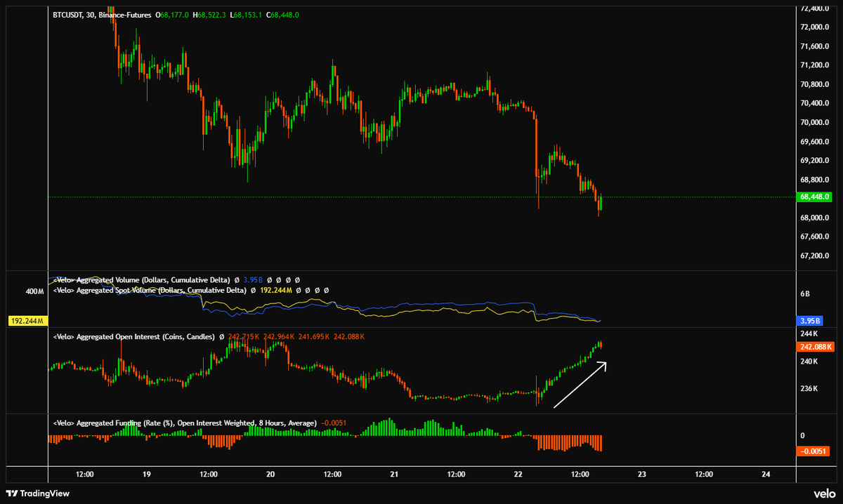Select the Aggregated Spot Volume legend
The image size is (843, 504).
tap(150, 289)
